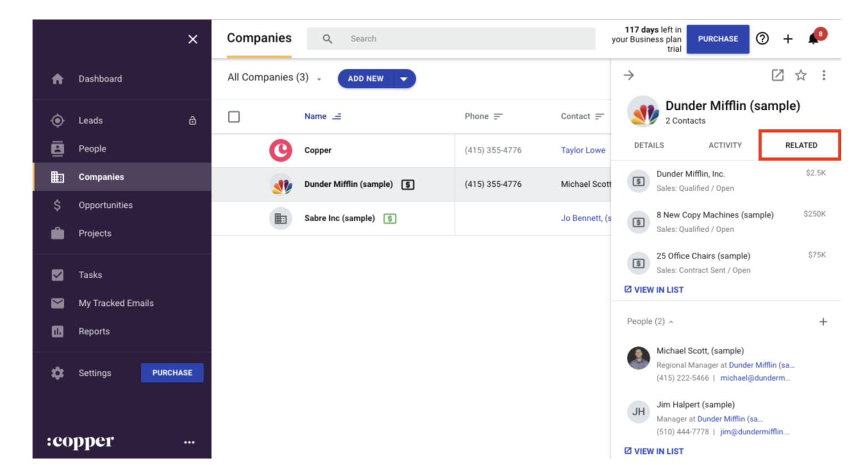
Task: Open the Taylor Lowe contact link
Action: pyautogui.click(x=583, y=150)
